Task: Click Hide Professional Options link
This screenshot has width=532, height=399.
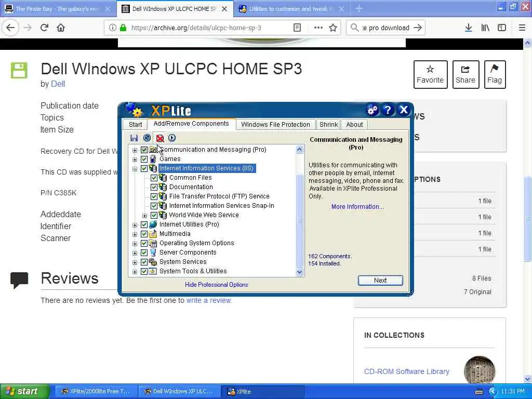Action: [x=217, y=285]
